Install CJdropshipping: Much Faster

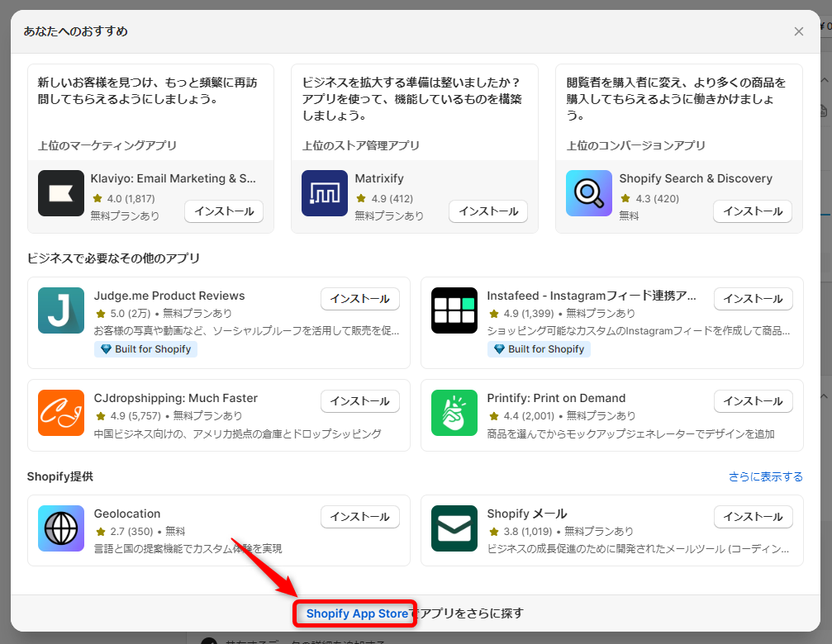pyautogui.click(x=359, y=401)
